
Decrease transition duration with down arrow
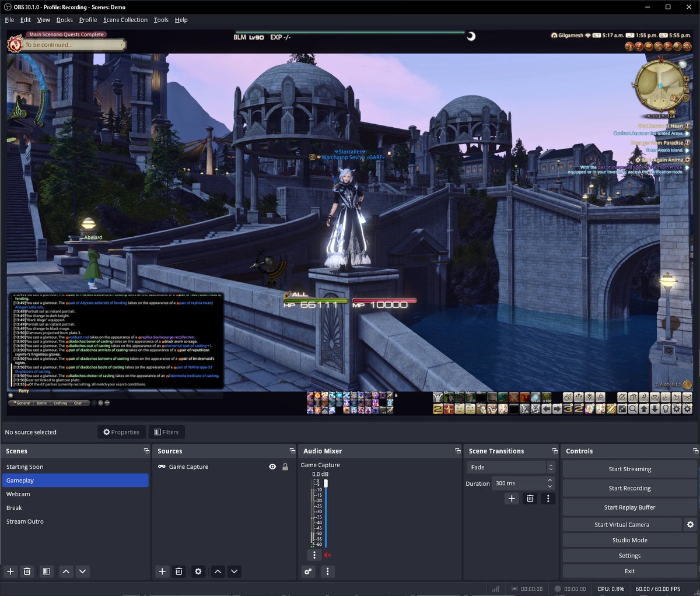[x=549, y=486]
